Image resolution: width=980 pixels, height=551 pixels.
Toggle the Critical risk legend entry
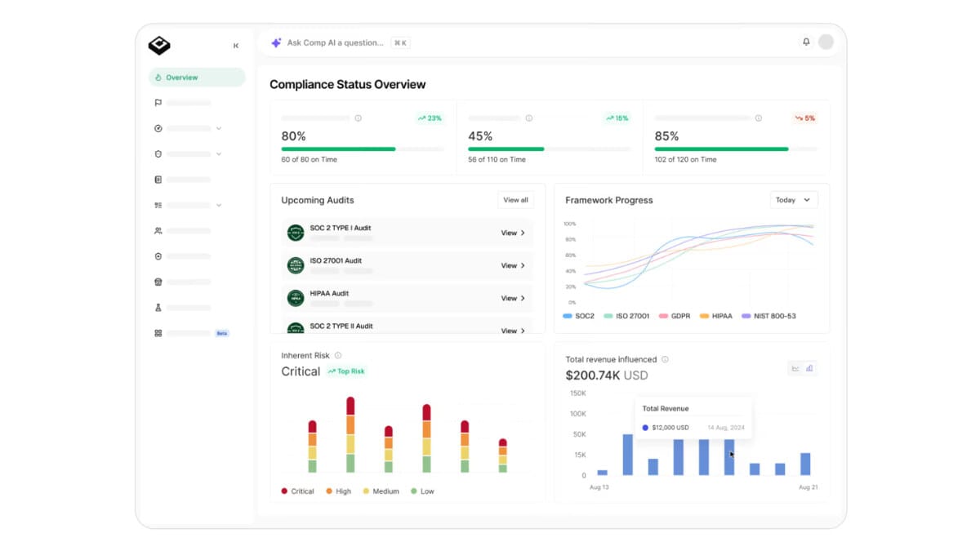click(297, 491)
